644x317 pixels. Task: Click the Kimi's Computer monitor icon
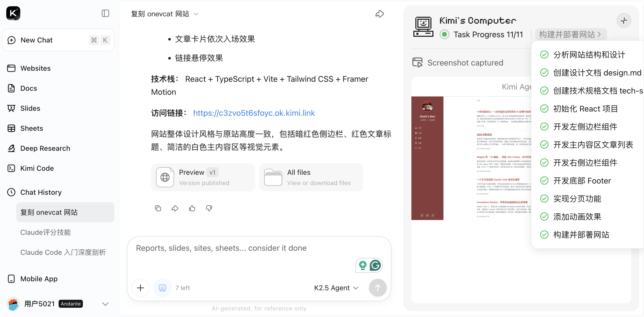point(423,27)
